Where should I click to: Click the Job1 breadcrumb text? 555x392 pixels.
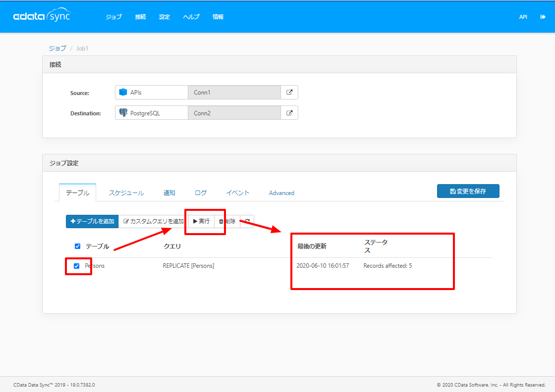coord(82,49)
